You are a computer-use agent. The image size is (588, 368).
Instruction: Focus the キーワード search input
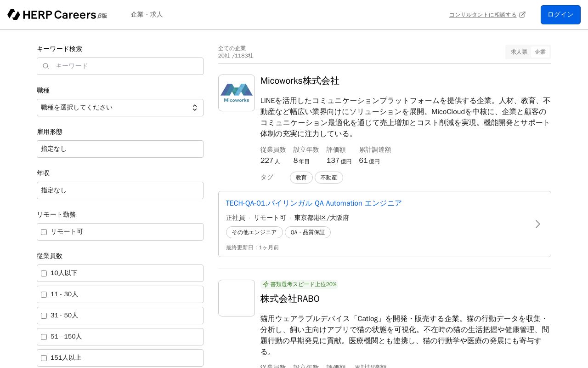point(120,66)
